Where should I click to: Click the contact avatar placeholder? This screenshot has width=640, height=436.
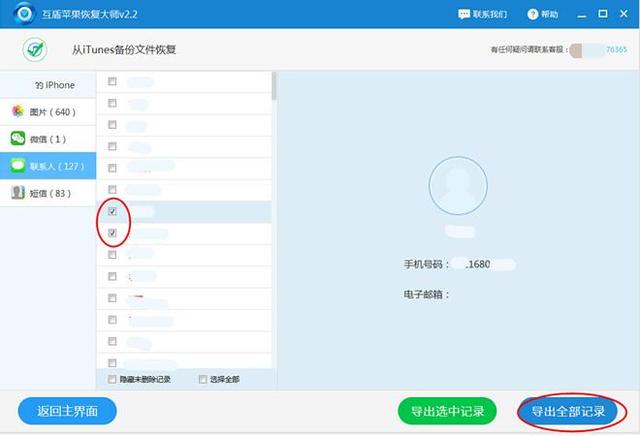coord(458,186)
